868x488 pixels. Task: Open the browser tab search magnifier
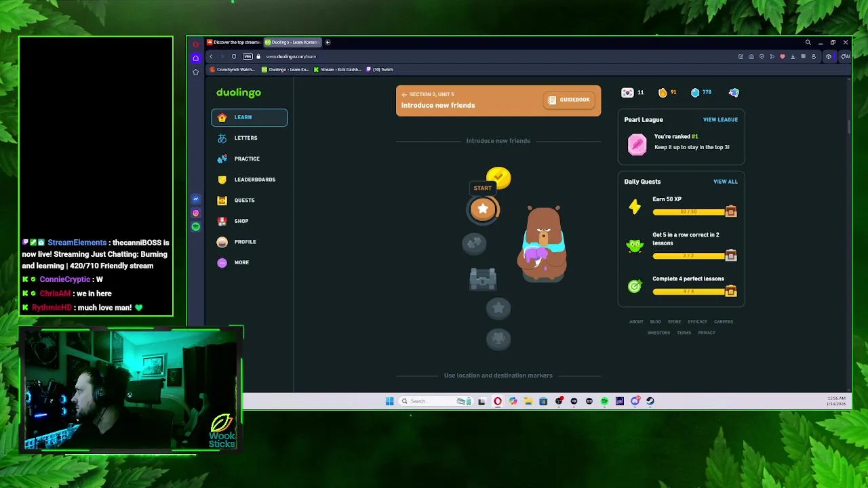click(808, 42)
